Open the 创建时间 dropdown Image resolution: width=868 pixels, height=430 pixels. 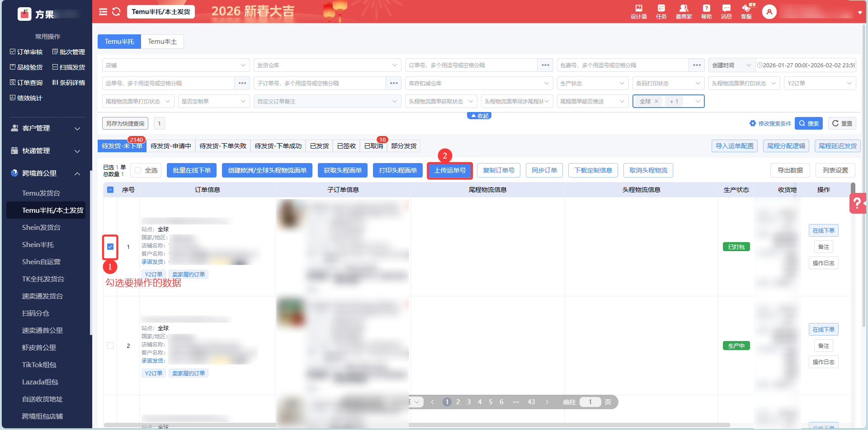click(x=732, y=65)
